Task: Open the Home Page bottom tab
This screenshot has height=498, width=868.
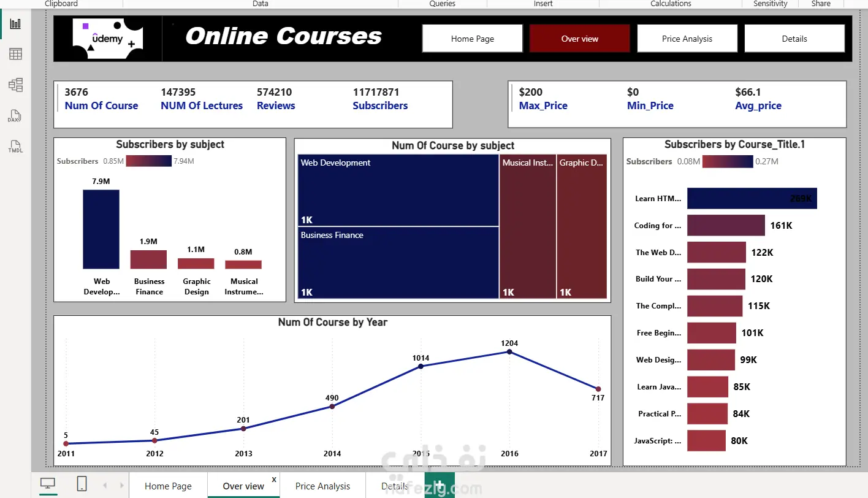Action: (x=168, y=486)
